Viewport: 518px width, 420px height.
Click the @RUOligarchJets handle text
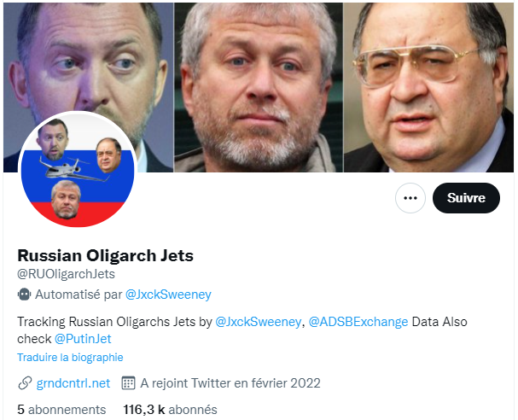pos(66,274)
